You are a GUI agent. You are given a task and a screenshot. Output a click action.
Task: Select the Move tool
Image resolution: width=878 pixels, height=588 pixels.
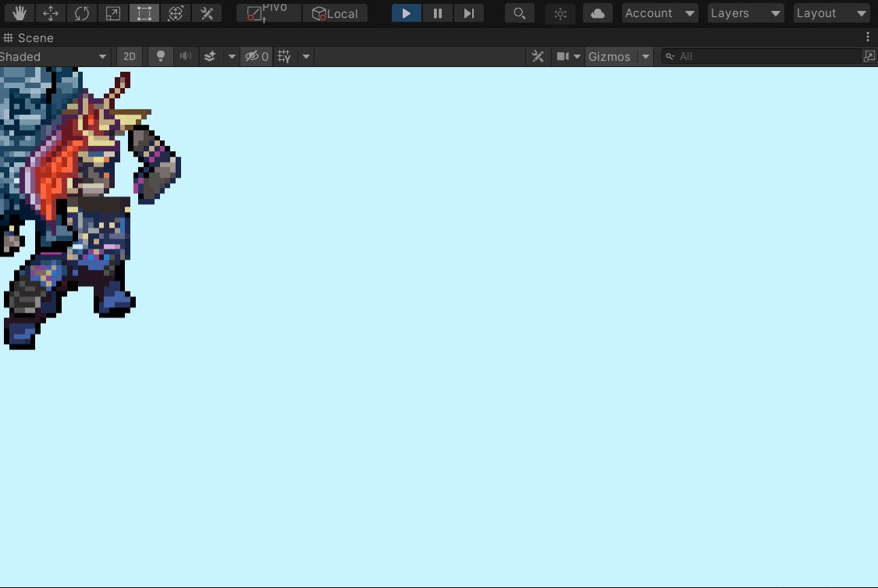pos(51,13)
